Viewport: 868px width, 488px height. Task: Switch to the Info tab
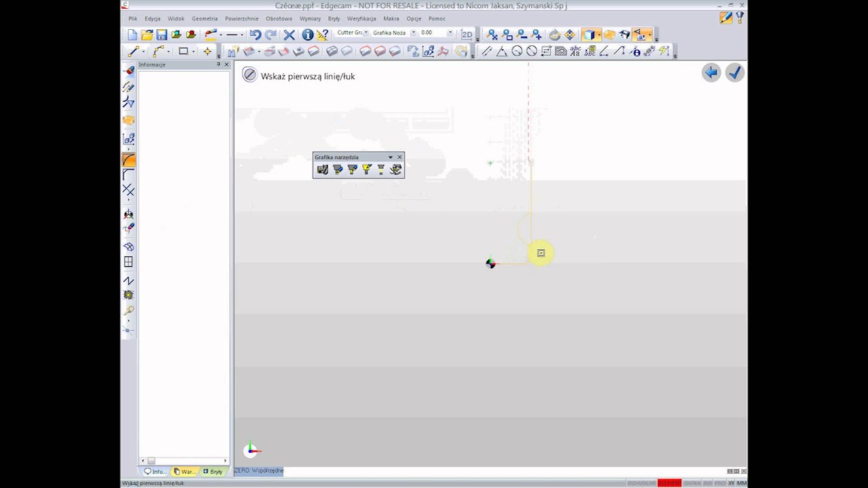155,471
